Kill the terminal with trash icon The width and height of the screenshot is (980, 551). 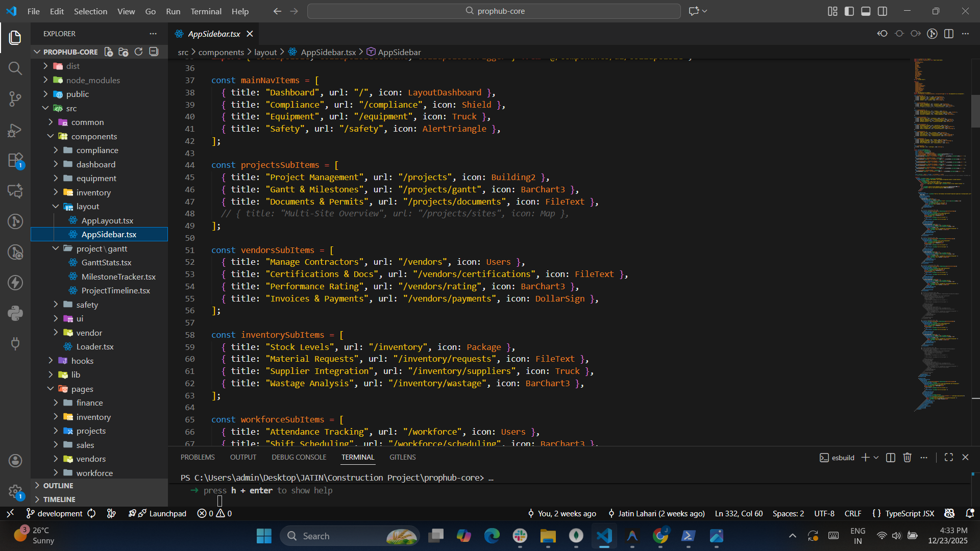pos(907,458)
